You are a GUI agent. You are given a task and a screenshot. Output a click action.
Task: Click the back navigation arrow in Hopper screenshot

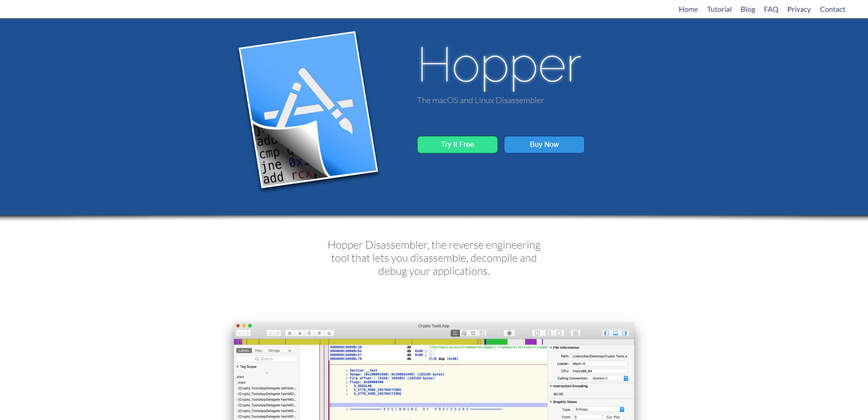point(241,333)
